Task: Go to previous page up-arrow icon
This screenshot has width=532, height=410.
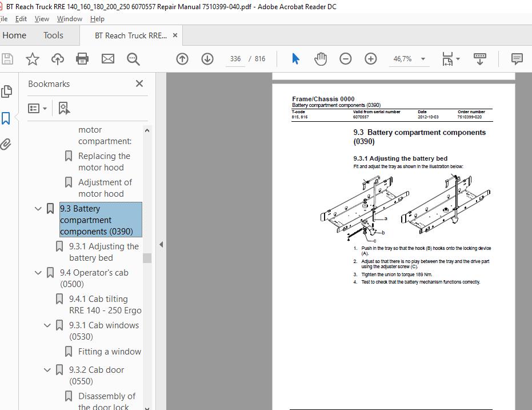Action: click(182, 59)
